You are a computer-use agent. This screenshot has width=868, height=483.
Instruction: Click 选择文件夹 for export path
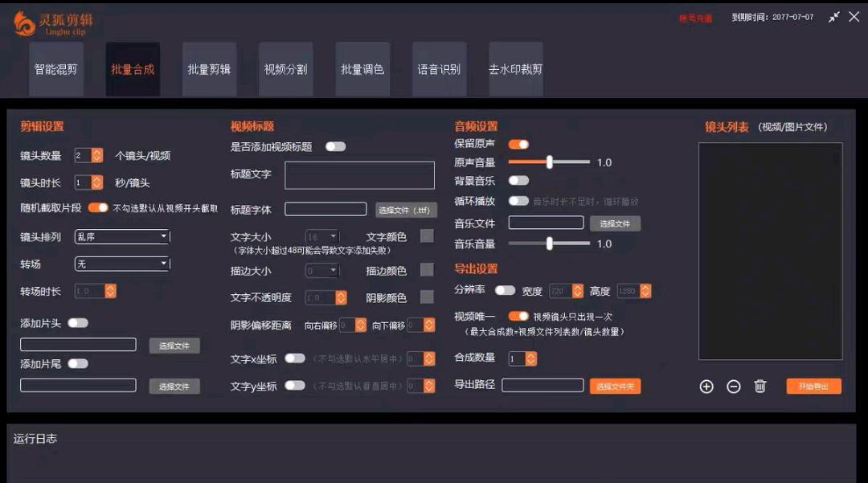point(615,387)
